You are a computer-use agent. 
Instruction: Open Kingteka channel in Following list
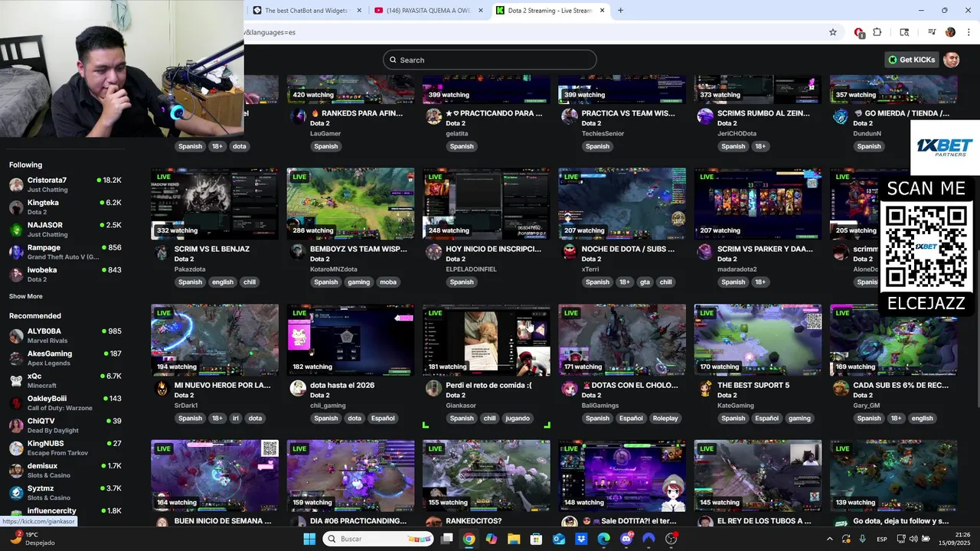pyautogui.click(x=65, y=207)
